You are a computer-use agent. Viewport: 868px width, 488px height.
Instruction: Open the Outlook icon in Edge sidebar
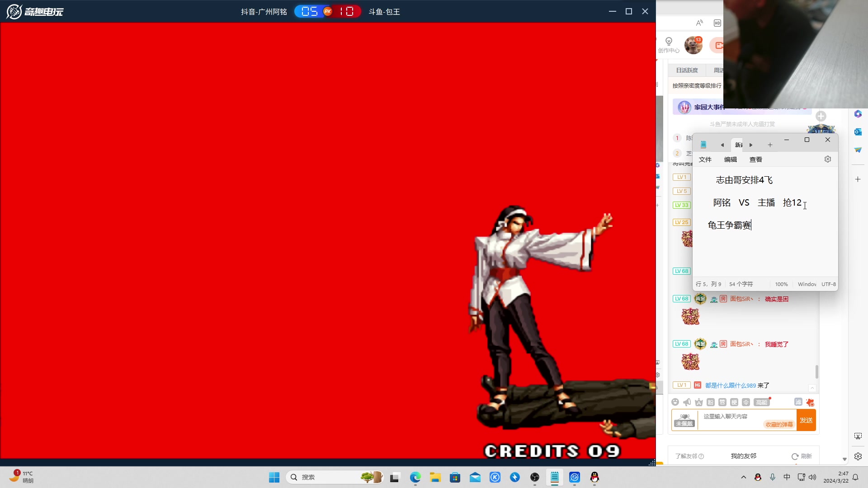(858, 131)
